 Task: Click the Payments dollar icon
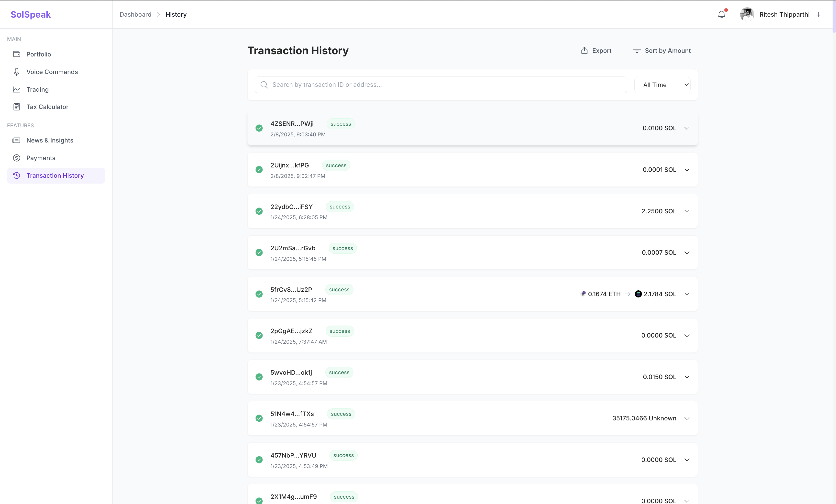(x=17, y=158)
